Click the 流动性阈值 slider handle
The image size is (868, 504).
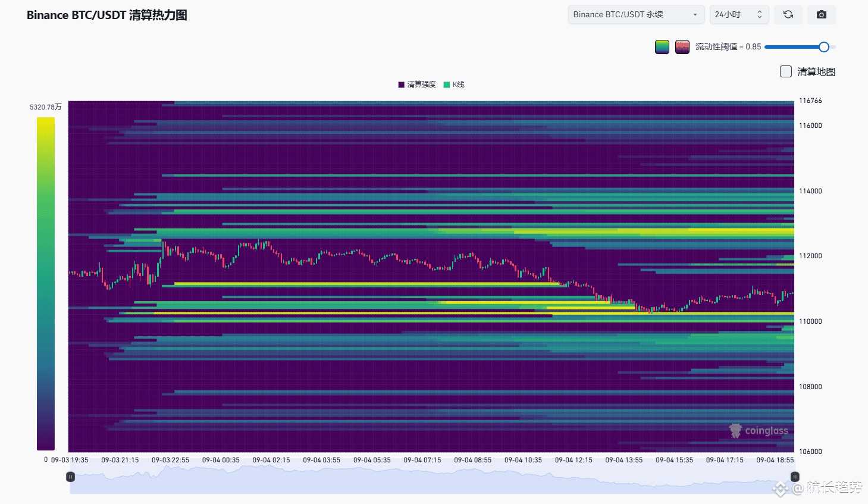pos(824,46)
